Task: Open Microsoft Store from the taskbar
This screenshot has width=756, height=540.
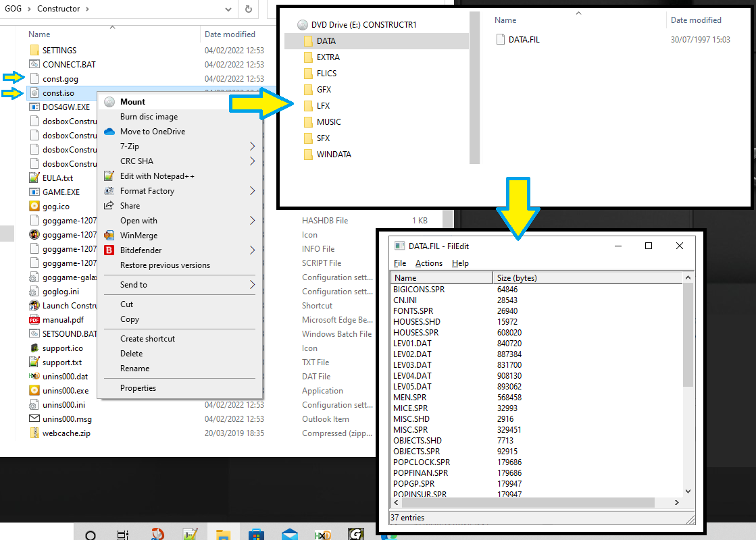Action: click(x=257, y=535)
